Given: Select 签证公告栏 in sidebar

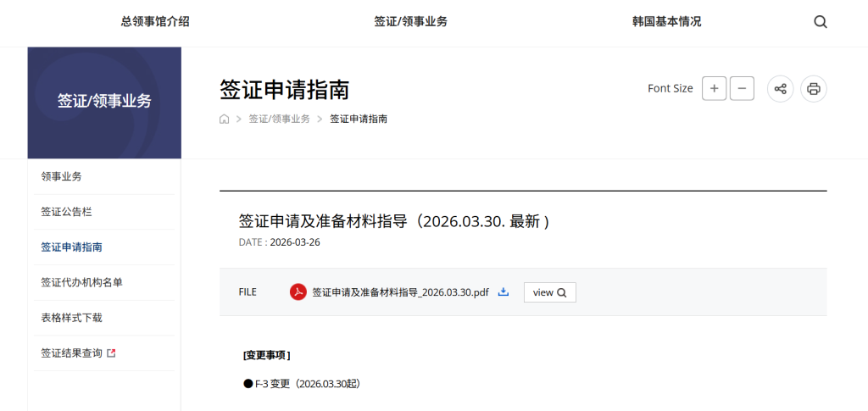Looking at the screenshot, I should tap(67, 212).
